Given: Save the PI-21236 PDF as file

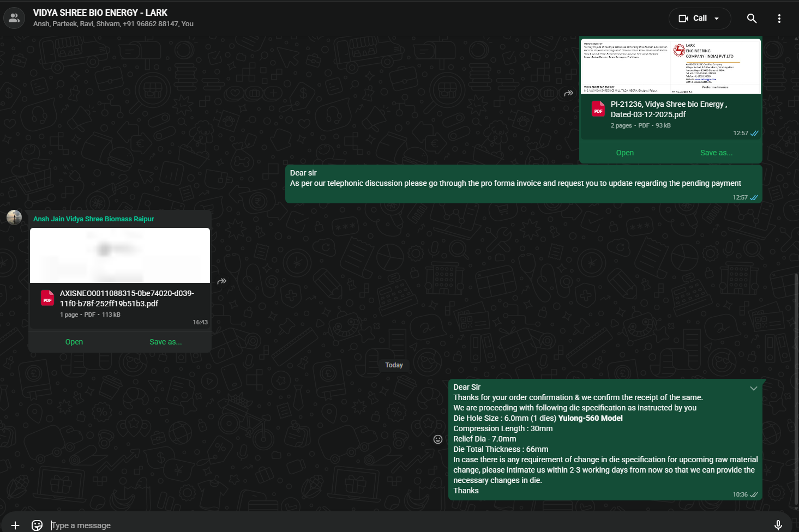Looking at the screenshot, I should (x=716, y=153).
